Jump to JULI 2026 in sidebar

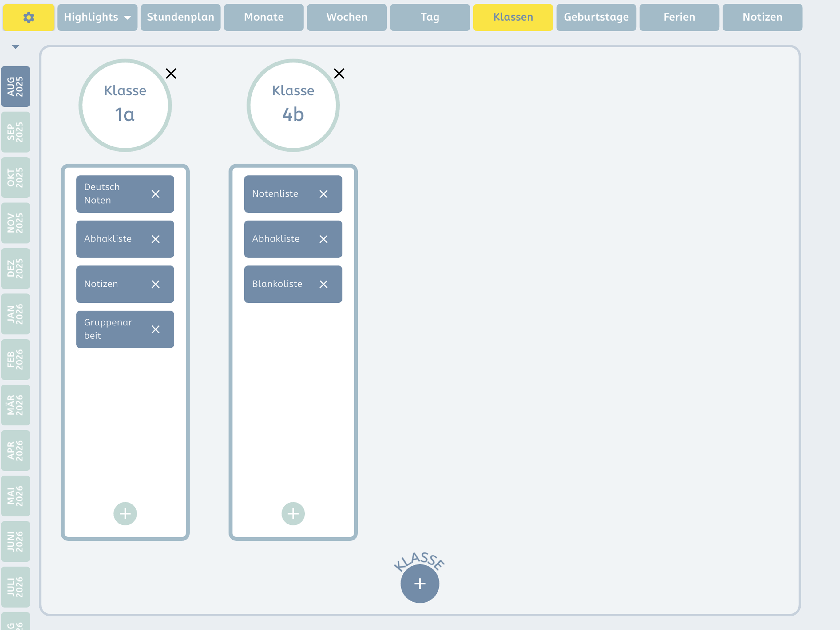[x=16, y=587]
